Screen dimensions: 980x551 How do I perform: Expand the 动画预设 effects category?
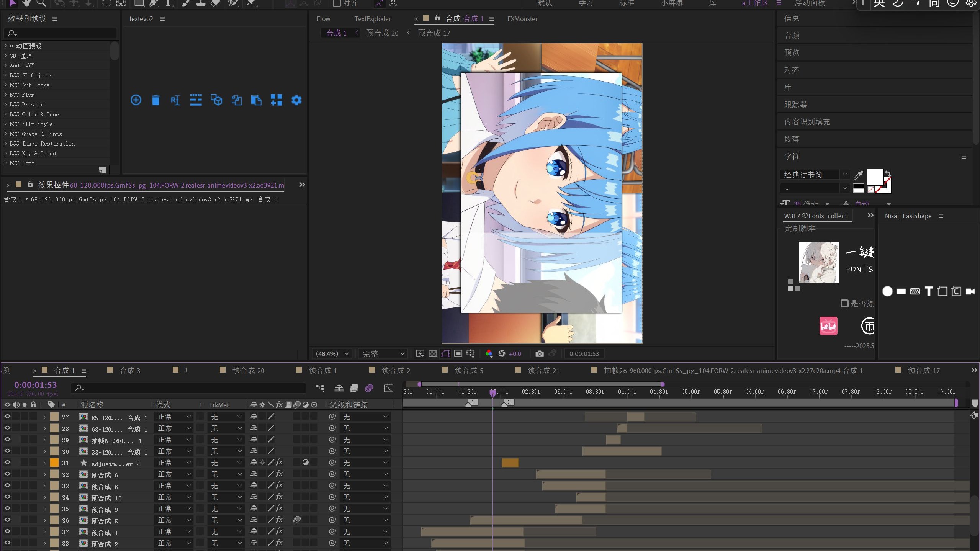(x=5, y=46)
